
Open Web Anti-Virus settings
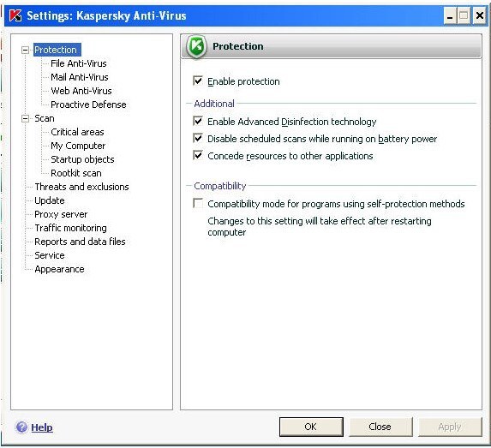(x=81, y=91)
